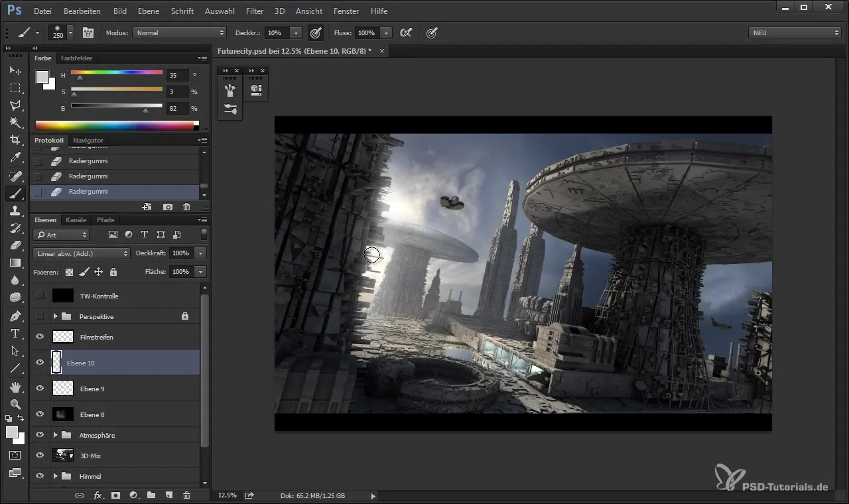Hide the Ebene 9 layer

pos(40,389)
